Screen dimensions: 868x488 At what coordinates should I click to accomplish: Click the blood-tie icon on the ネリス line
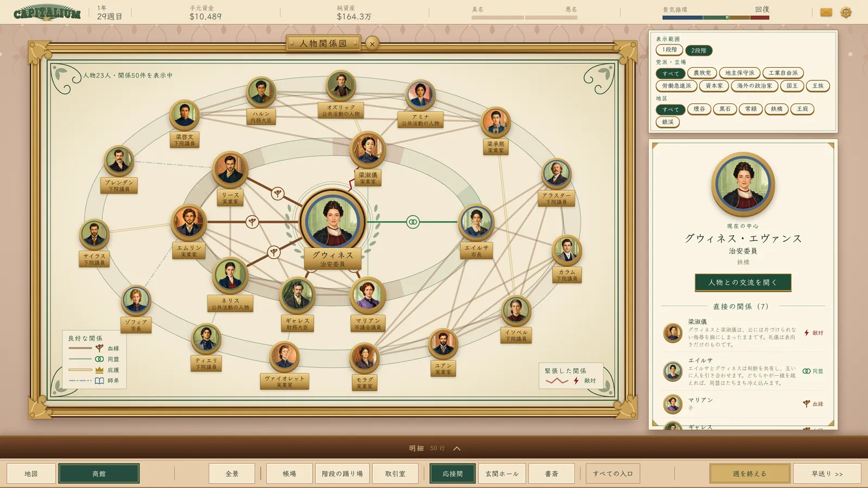[274, 252]
